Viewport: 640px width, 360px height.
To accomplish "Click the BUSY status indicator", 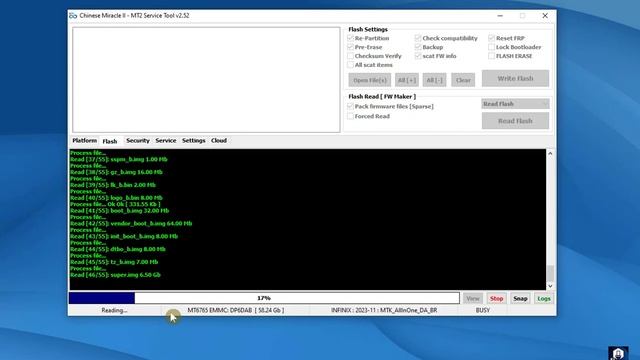I will coord(483,311).
